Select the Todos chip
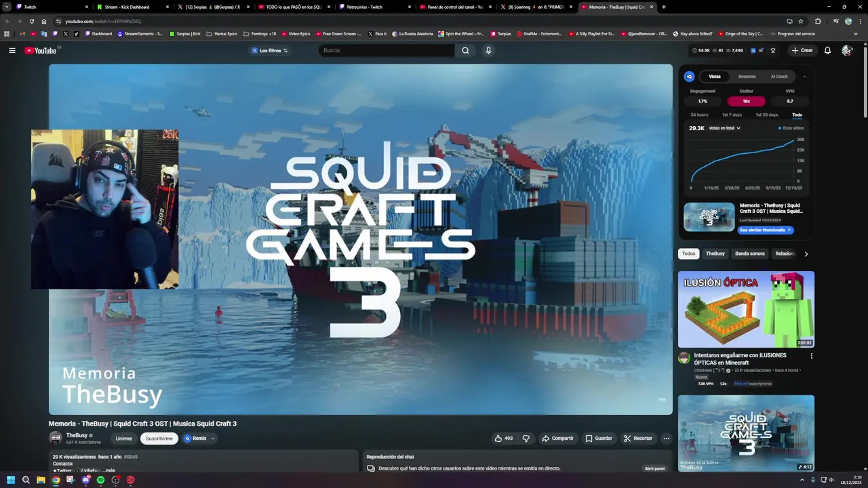The width and height of the screenshot is (868, 488). tap(688, 253)
